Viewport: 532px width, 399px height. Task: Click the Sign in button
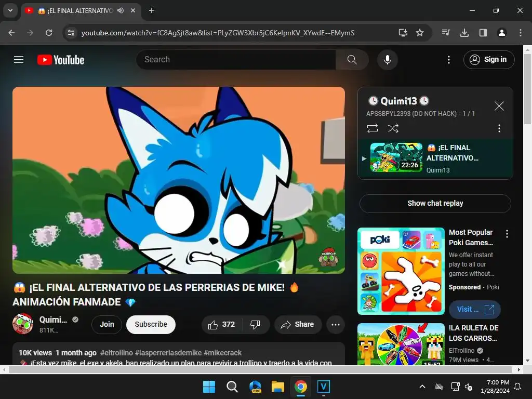[489, 60]
